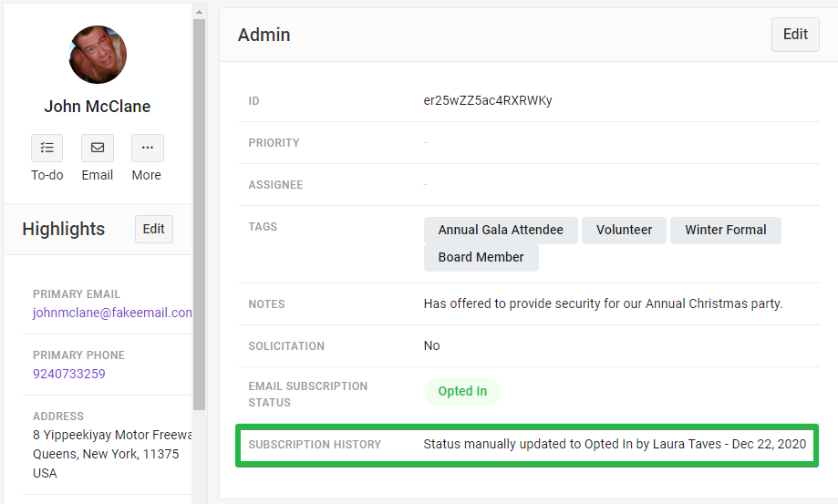Click the Queens, New York address text
Screen dimensions: 838x504
[x=106, y=455]
